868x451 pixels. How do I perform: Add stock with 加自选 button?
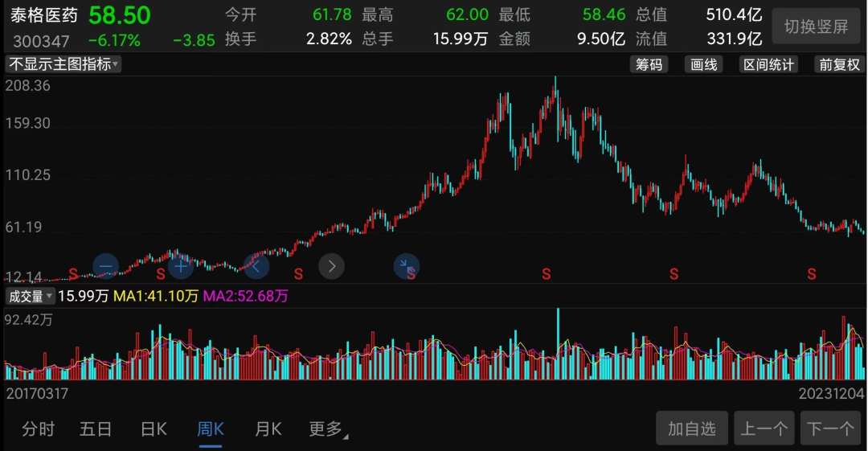[x=691, y=428]
